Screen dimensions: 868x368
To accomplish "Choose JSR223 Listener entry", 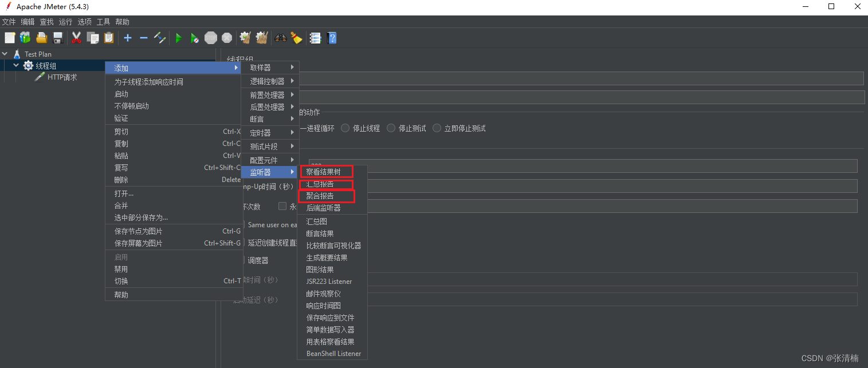I will pyautogui.click(x=332, y=282).
